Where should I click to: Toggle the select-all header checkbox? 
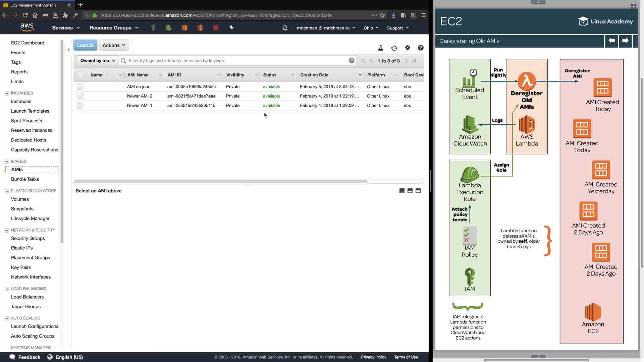tap(80, 75)
